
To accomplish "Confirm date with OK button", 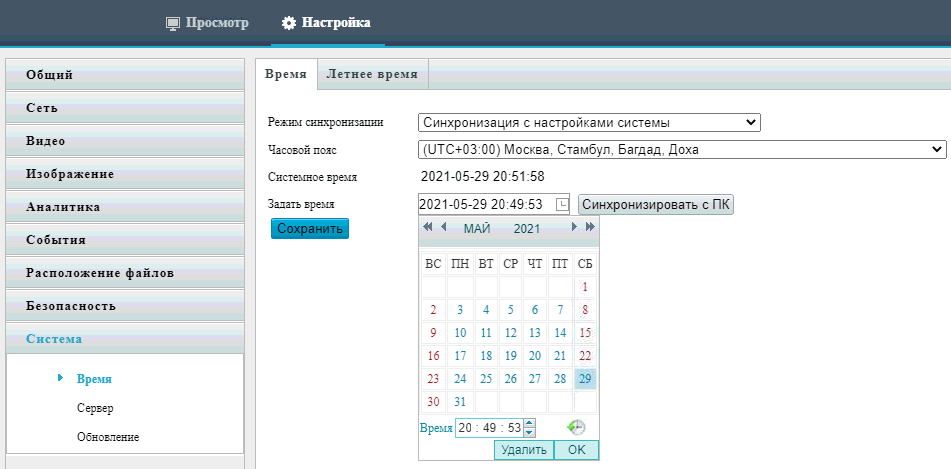I will pos(577,450).
